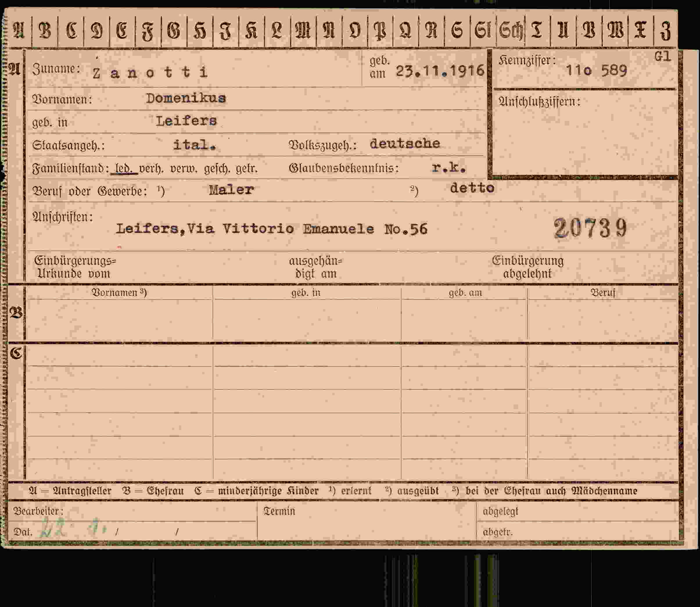Select birth date '23.11.1916'
The image size is (700, 607).
tap(440, 71)
